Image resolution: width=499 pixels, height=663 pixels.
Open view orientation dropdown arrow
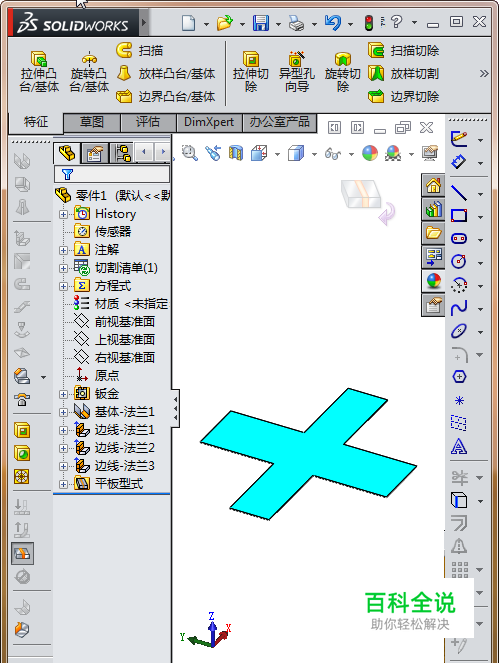[277, 154]
